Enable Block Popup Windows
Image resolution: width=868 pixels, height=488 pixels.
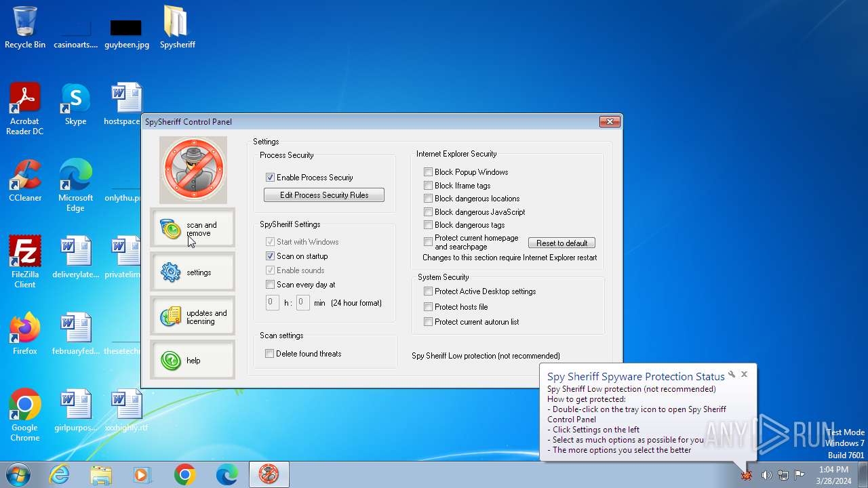click(x=428, y=172)
